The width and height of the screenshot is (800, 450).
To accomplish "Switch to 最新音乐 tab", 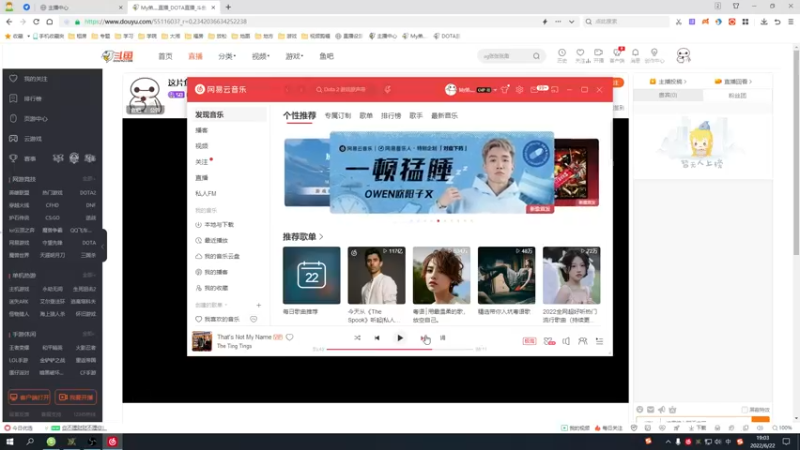I will coord(444,116).
